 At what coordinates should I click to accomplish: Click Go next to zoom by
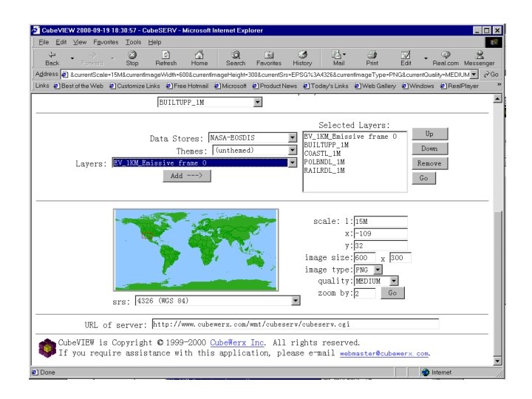coord(392,293)
